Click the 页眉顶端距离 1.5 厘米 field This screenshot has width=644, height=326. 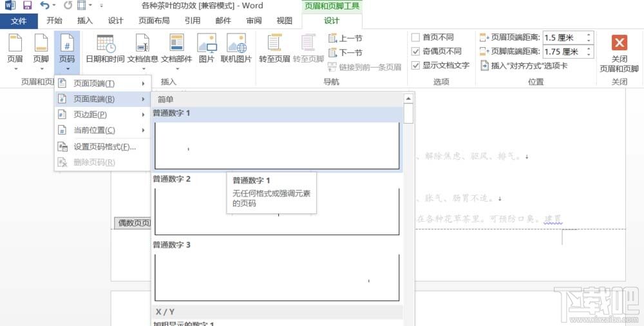(564, 38)
